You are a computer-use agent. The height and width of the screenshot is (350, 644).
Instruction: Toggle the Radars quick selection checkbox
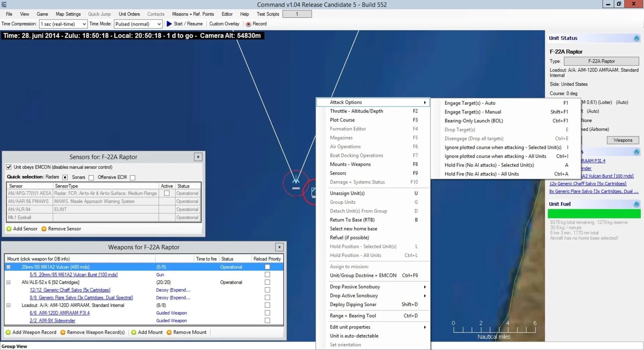pyautogui.click(x=65, y=177)
